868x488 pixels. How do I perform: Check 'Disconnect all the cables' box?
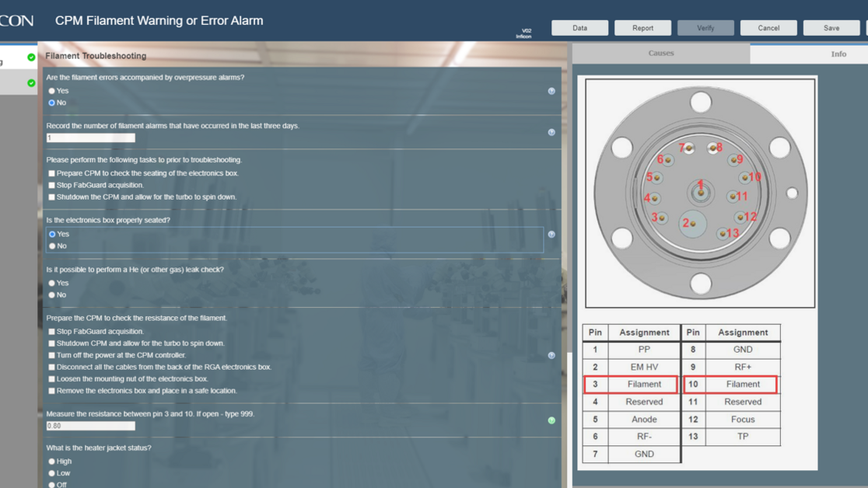(x=51, y=368)
